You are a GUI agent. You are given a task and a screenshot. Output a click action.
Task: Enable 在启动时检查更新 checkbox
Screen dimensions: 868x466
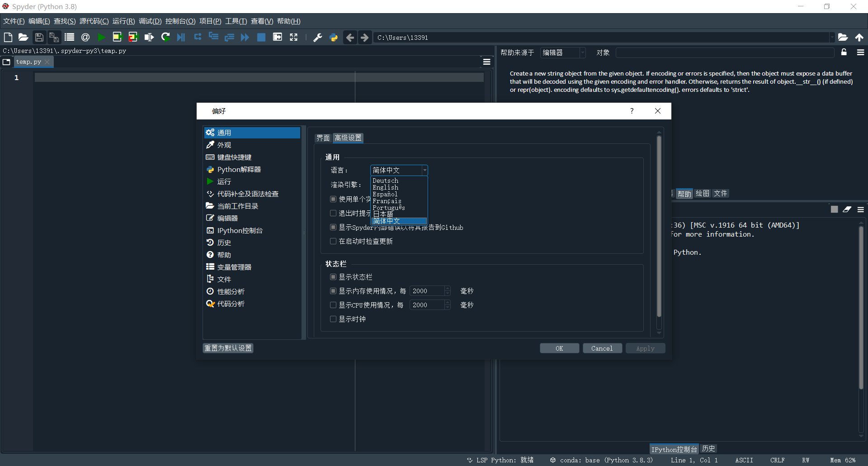coord(333,241)
